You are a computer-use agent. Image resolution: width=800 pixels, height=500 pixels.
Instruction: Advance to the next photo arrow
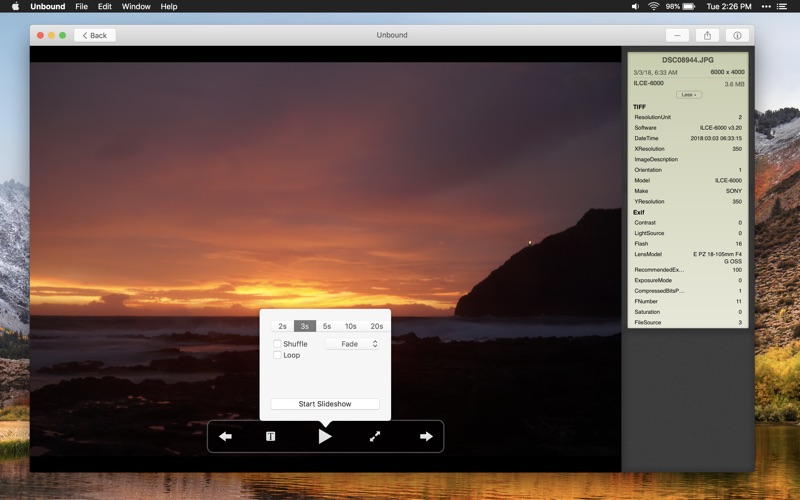tap(426, 436)
